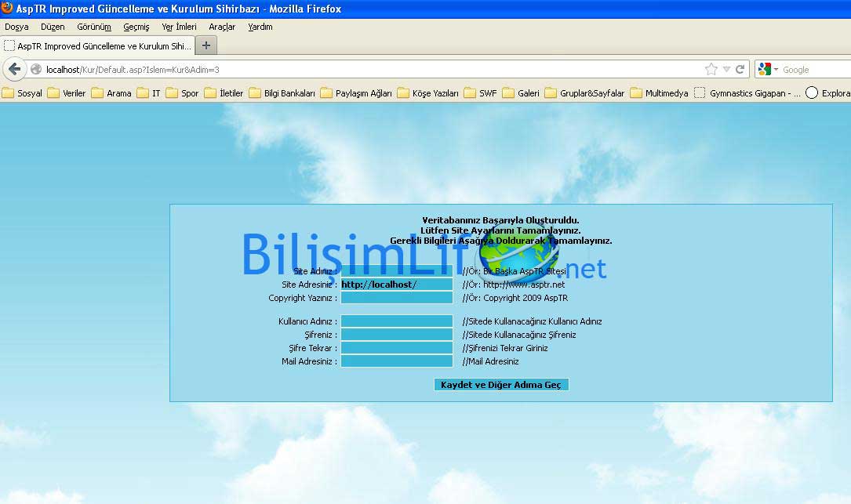The image size is (851, 504).
Task: Open the Arama bookmarks folder
Action: click(111, 93)
